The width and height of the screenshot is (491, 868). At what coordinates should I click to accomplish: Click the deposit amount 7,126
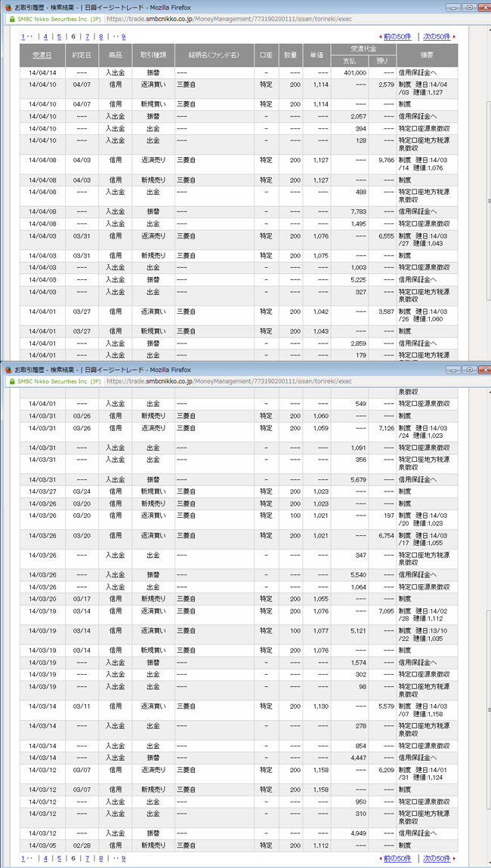click(386, 428)
